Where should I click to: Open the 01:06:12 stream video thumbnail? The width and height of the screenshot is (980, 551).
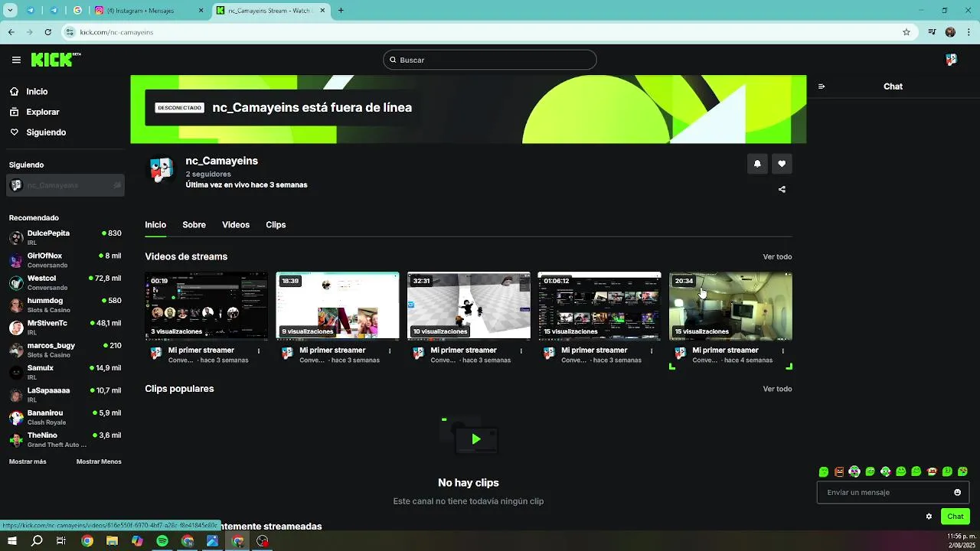click(599, 305)
